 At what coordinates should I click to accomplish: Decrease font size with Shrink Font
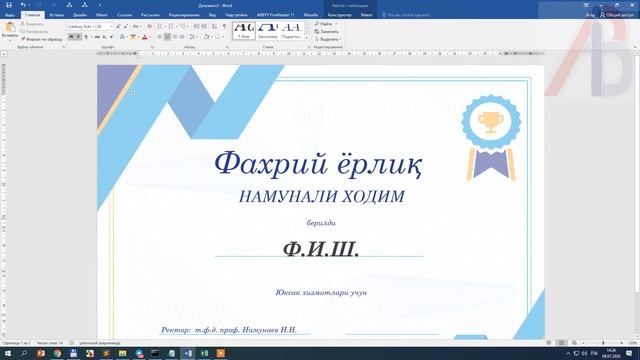(x=126, y=27)
